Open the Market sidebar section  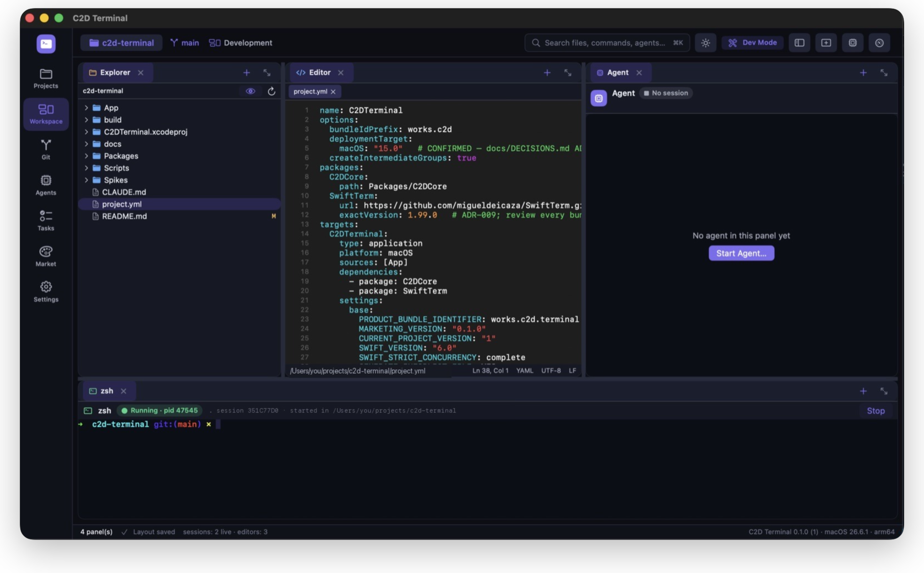click(46, 256)
